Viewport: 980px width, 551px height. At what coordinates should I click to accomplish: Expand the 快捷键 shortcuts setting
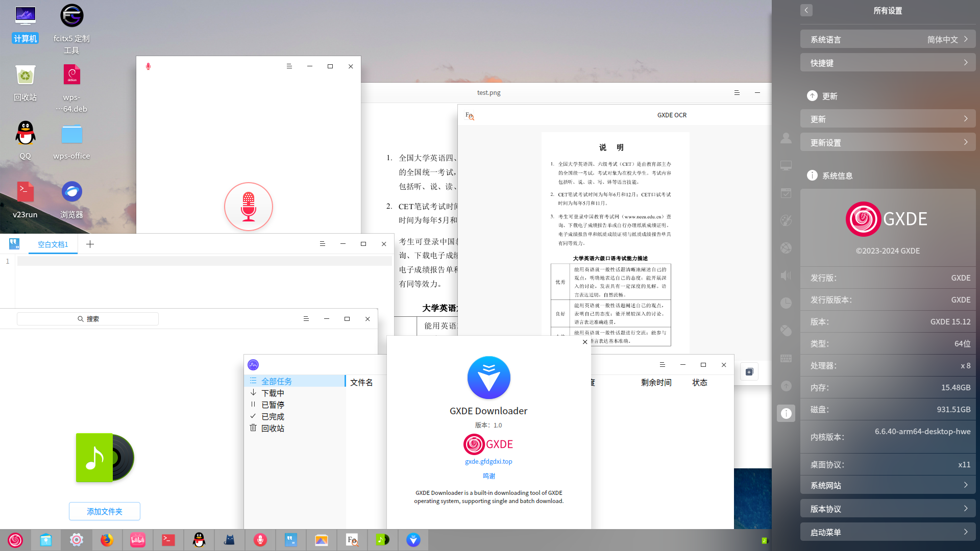point(888,63)
